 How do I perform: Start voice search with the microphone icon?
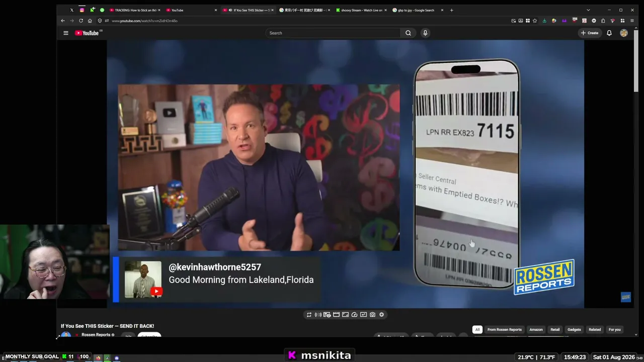tap(425, 33)
